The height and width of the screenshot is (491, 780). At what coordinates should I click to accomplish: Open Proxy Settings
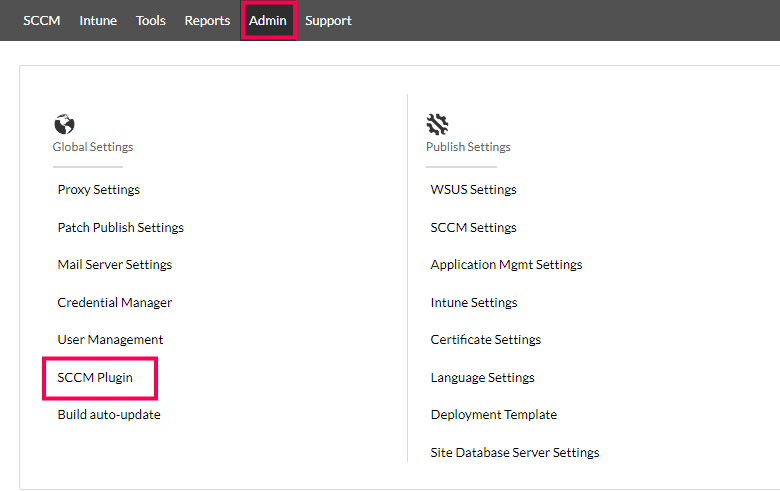[x=98, y=190]
